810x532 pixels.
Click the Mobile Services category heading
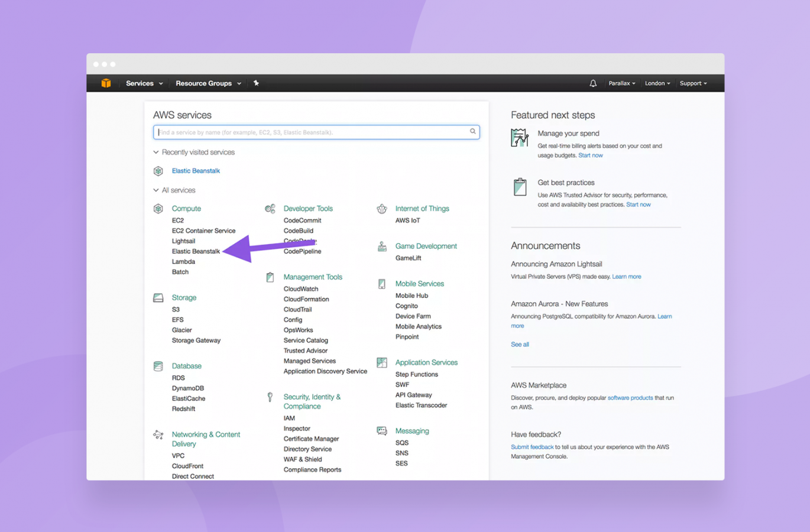[x=420, y=284]
